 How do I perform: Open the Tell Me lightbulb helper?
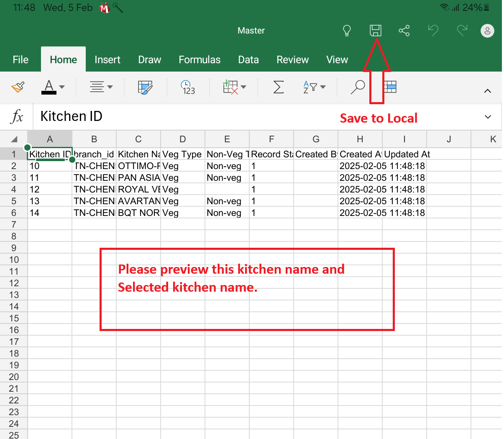click(347, 31)
